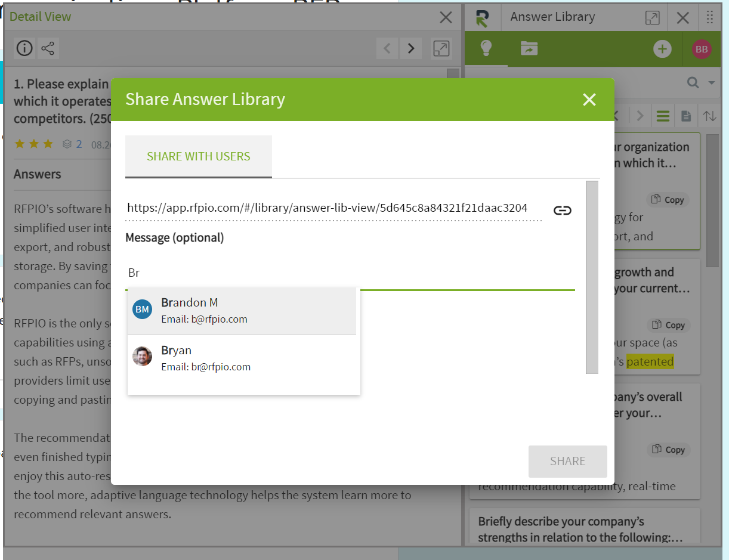Click the "Share Answer Library" dialog title
Image resolution: width=729 pixels, height=560 pixels.
click(x=205, y=99)
